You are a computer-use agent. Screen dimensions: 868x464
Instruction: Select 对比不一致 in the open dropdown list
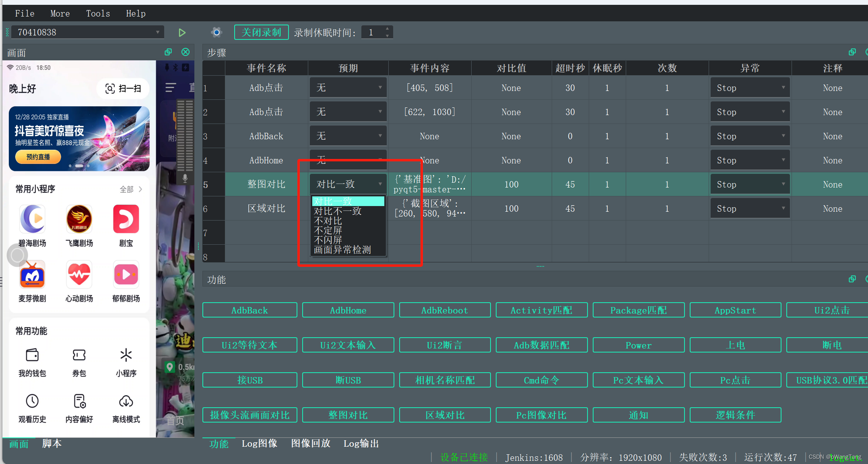(x=337, y=211)
